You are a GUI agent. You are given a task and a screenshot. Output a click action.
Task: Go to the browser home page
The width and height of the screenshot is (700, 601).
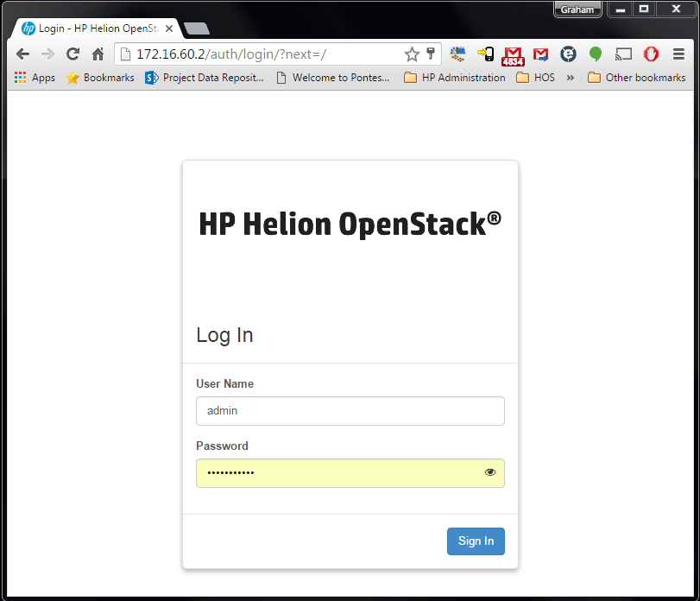coord(98,54)
